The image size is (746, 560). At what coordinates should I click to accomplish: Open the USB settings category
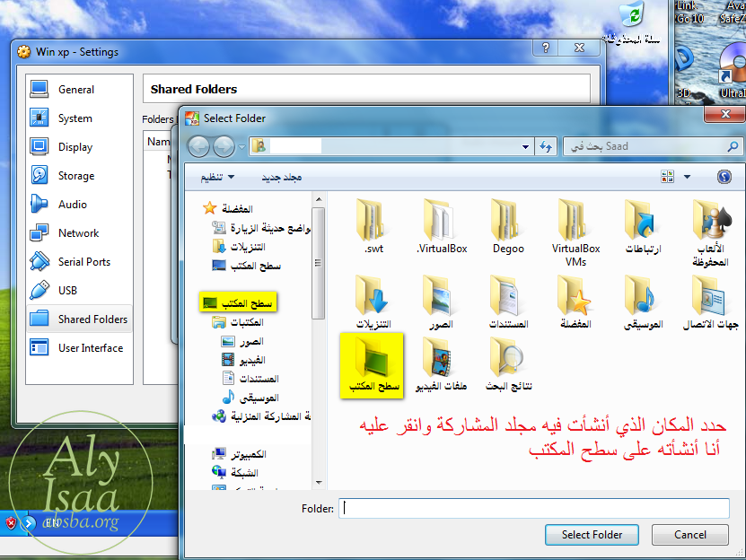pyautogui.click(x=67, y=291)
